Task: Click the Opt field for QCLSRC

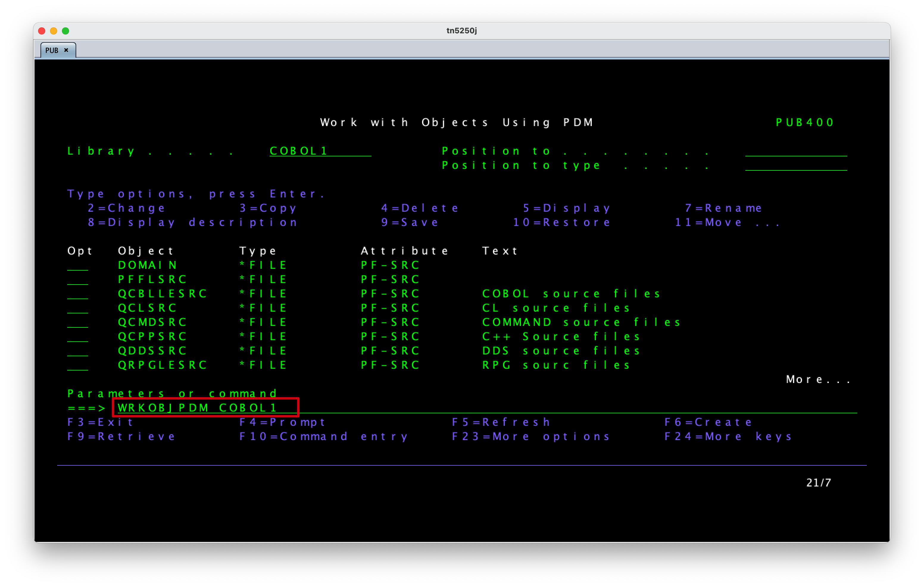Action: pyautogui.click(x=77, y=308)
